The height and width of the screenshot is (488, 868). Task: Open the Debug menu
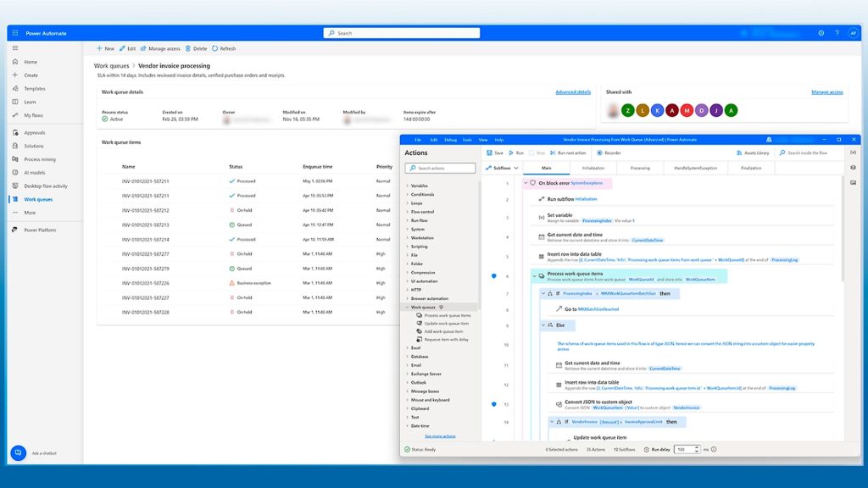click(x=450, y=139)
